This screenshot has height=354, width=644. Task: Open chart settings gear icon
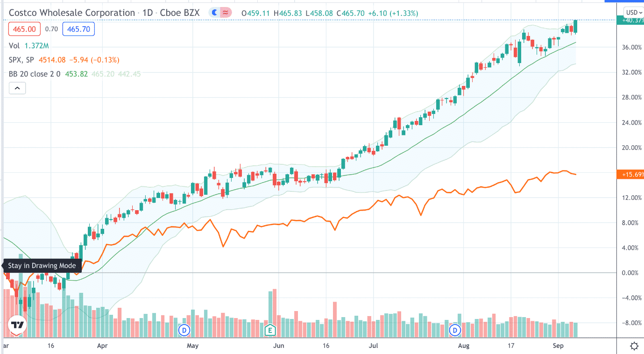click(634, 346)
